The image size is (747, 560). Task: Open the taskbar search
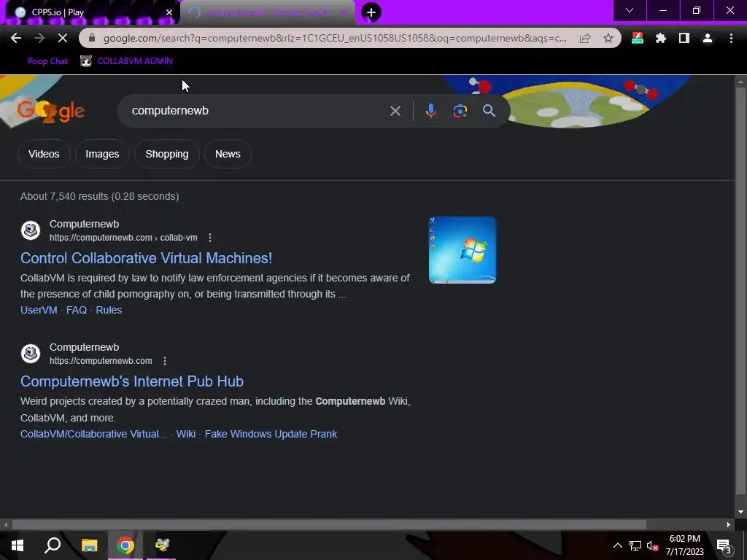click(53, 545)
